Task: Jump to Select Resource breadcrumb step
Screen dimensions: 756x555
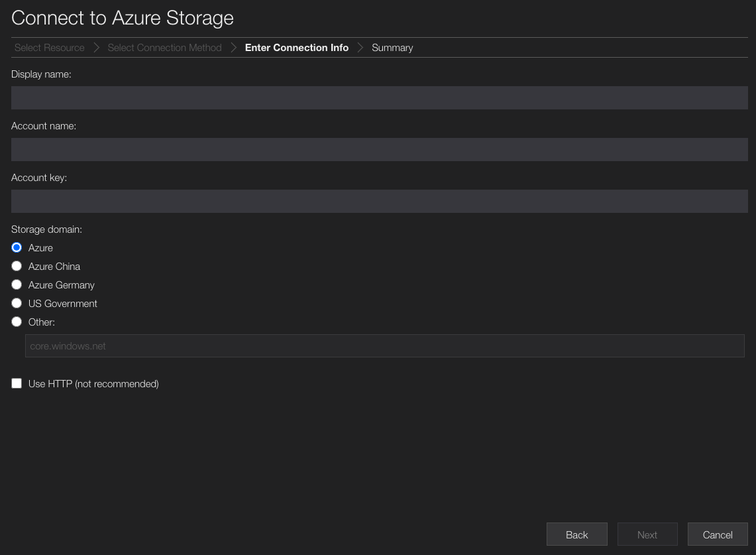Action: [x=49, y=48]
